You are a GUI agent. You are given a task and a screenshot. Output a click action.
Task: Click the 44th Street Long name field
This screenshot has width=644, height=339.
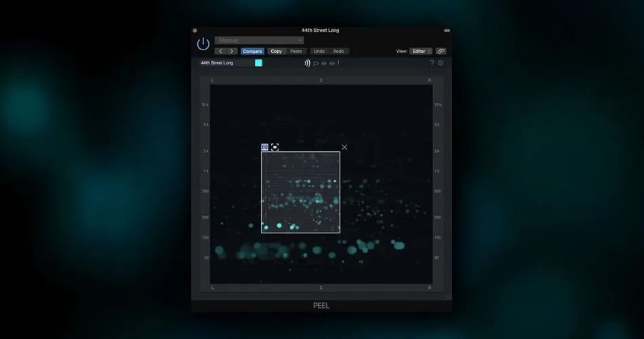[226, 63]
